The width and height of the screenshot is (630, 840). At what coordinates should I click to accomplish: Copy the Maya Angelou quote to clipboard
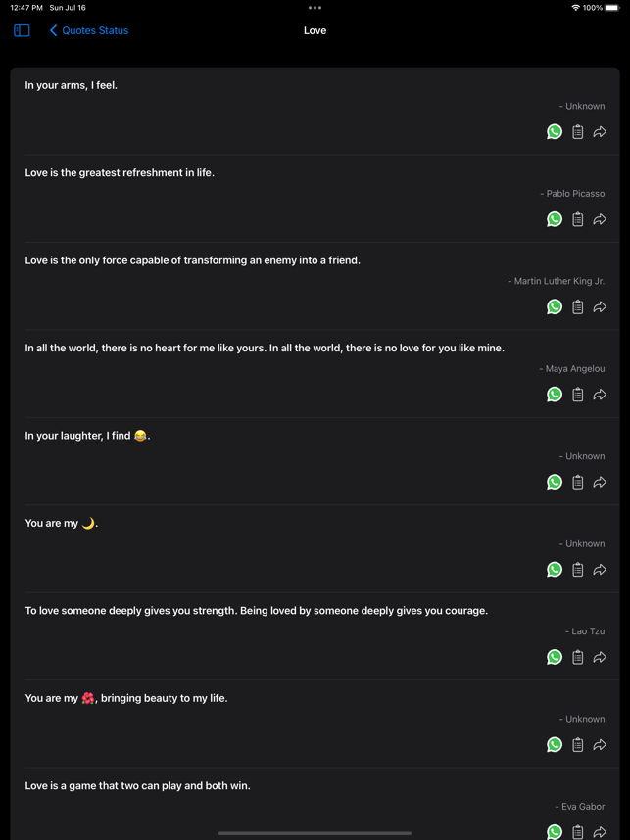click(x=577, y=395)
